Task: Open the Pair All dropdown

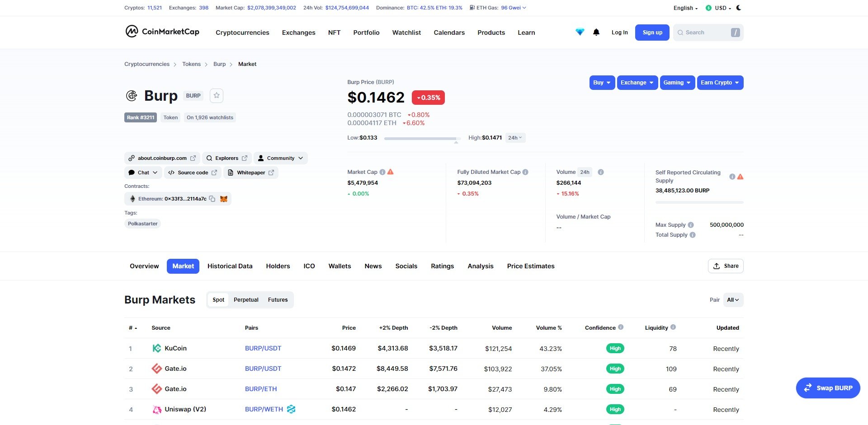Action: click(732, 299)
